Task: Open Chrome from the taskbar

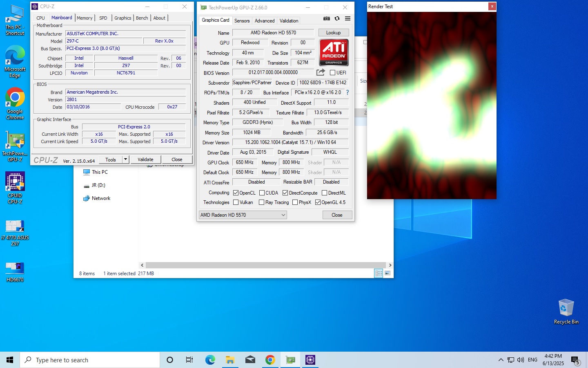Action: coord(270,360)
